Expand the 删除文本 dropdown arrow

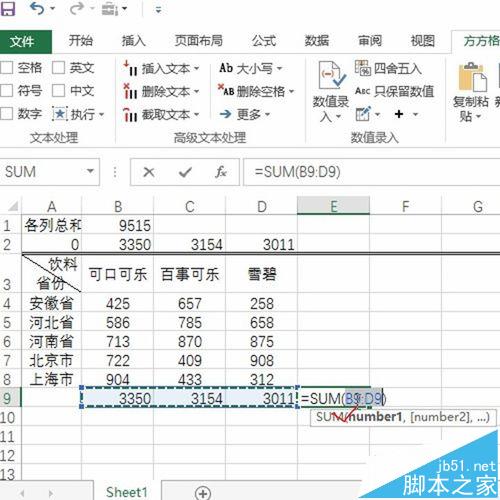click(197, 92)
